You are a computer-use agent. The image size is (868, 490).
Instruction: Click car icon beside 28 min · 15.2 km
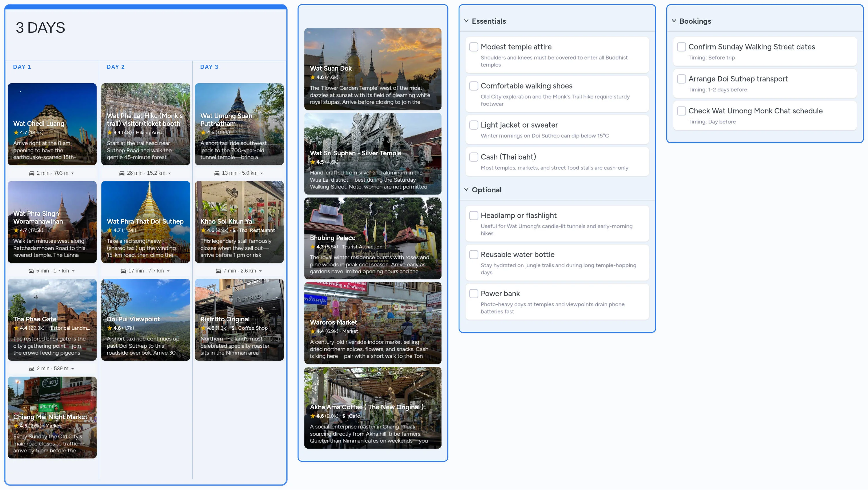click(122, 173)
